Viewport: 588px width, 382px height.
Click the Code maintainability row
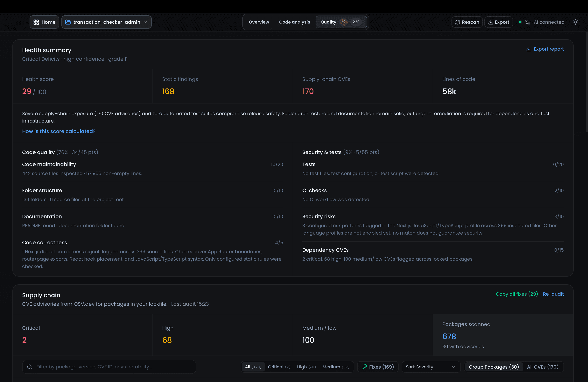pyautogui.click(x=152, y=169)
